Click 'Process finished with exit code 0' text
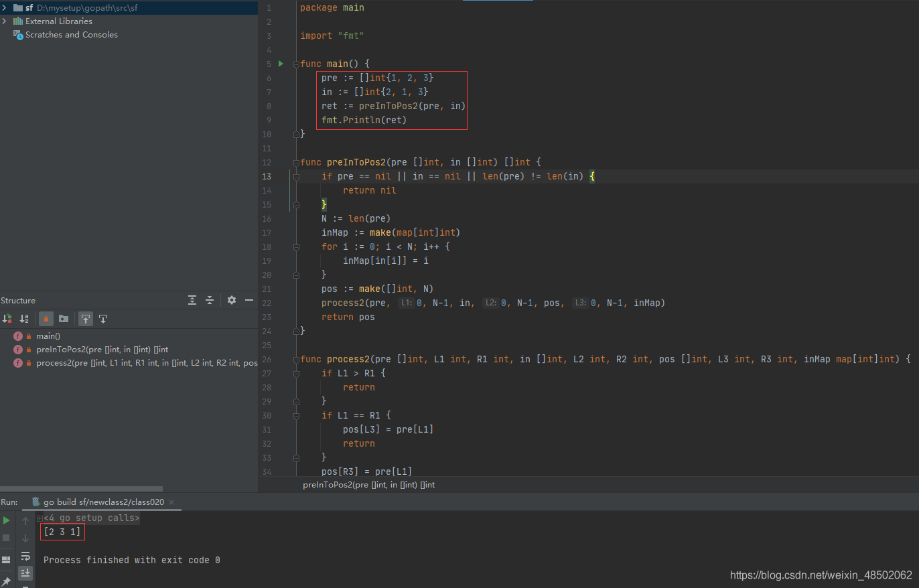 pyautogui.click(x=132, y=561)
